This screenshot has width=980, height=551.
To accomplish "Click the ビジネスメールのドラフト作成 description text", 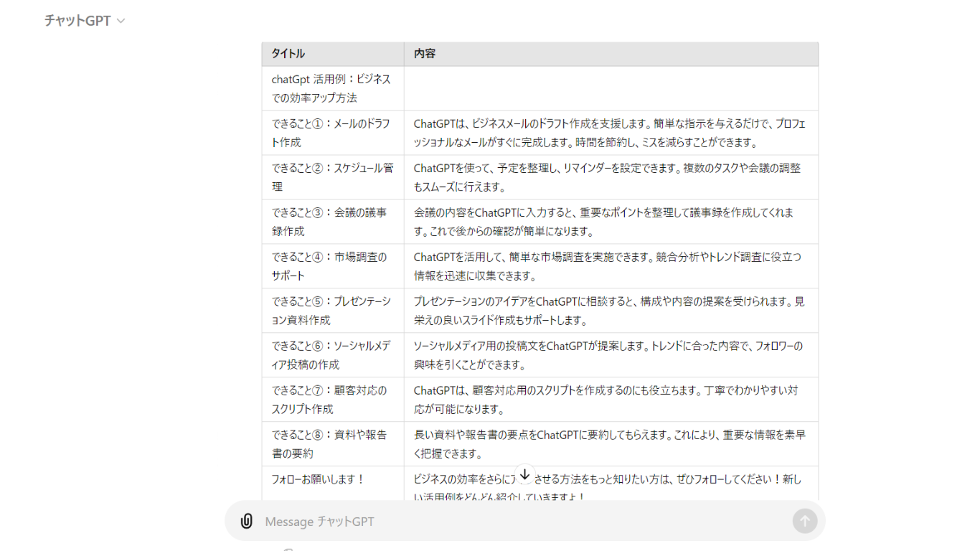I will point(610,133).
